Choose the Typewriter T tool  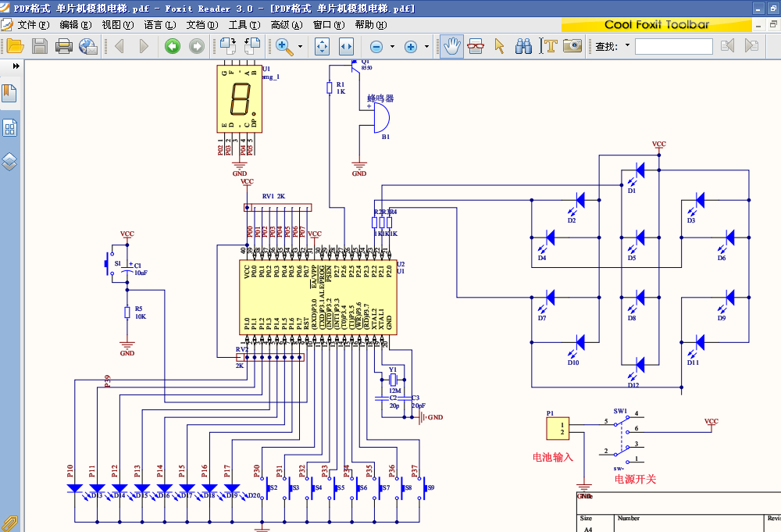coord(548,46)
